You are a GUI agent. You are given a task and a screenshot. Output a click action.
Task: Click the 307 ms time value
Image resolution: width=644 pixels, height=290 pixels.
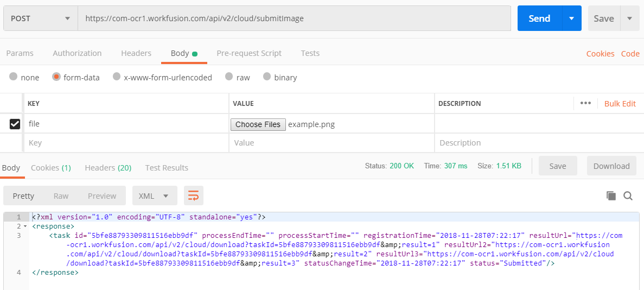pos(456,166)
